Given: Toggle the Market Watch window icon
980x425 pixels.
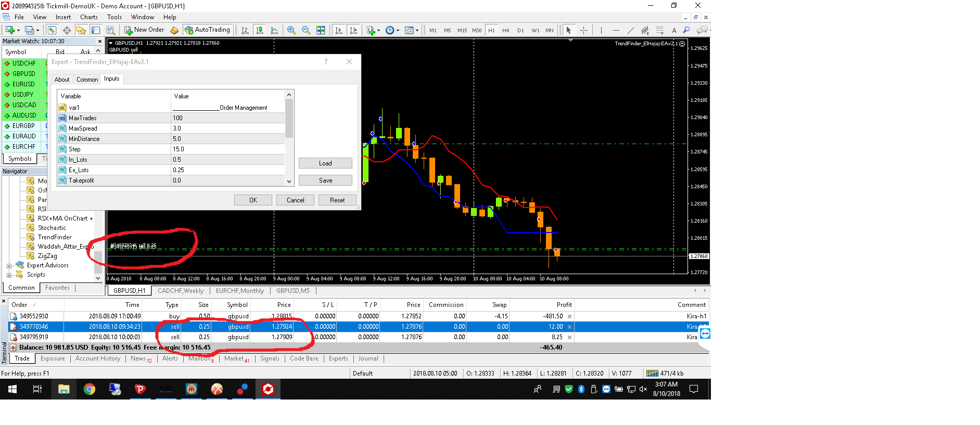Looking at the screenshot, I should pos(52,30).
